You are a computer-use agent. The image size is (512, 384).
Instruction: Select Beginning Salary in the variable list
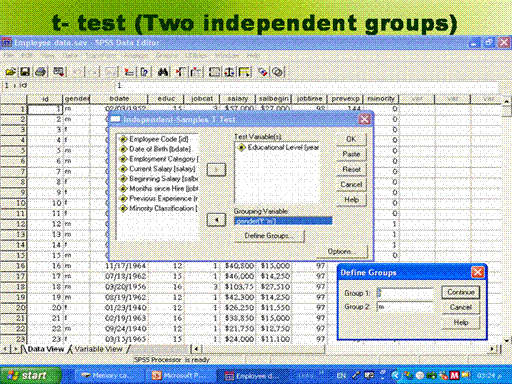tap(158, 179)
